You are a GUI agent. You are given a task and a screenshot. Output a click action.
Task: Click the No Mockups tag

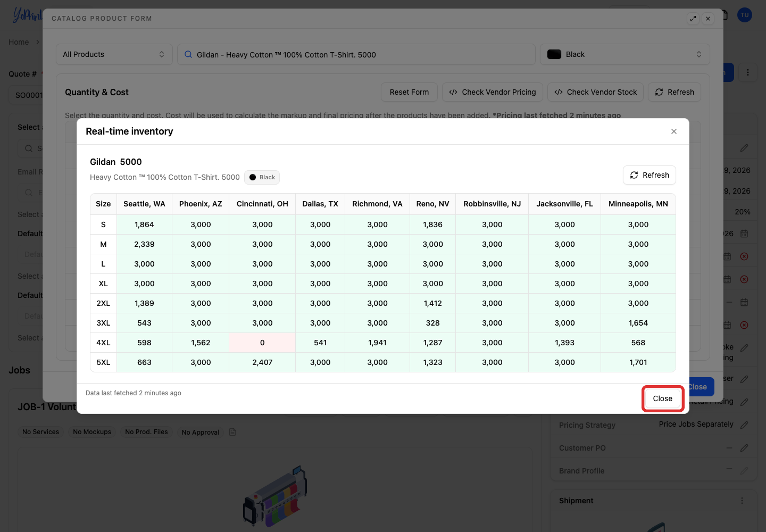pos(92,432)
